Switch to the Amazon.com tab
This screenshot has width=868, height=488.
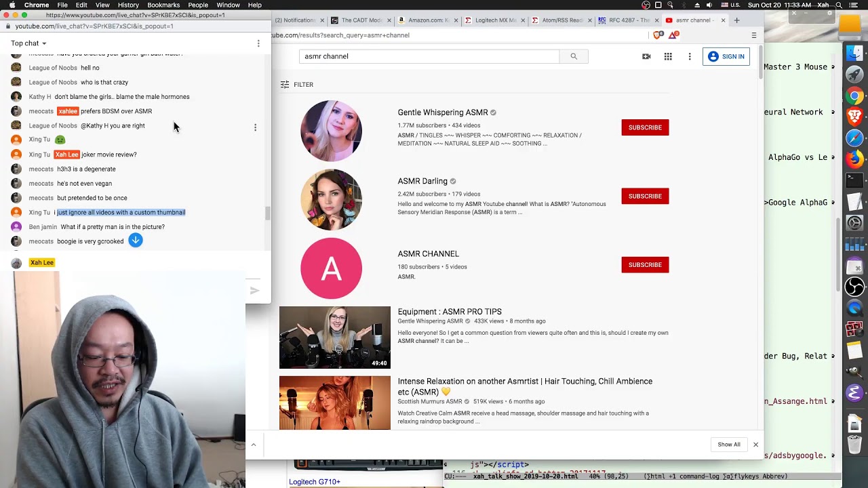[425, 20]
